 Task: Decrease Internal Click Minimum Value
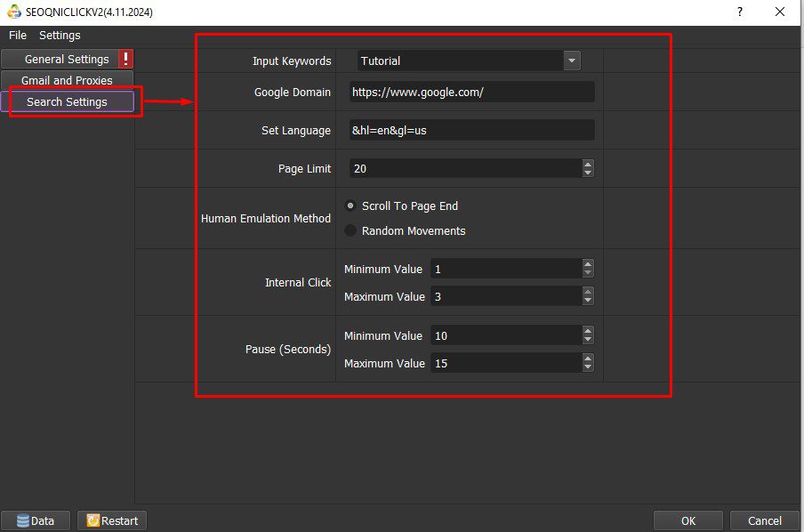[x=588, y=273]
